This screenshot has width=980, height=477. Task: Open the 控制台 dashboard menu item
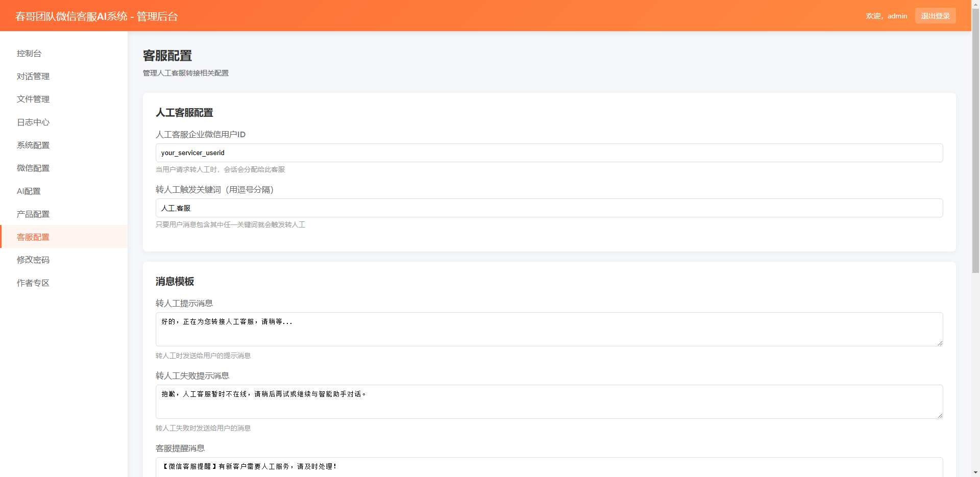pyautogui.click(x=29, y=54)
